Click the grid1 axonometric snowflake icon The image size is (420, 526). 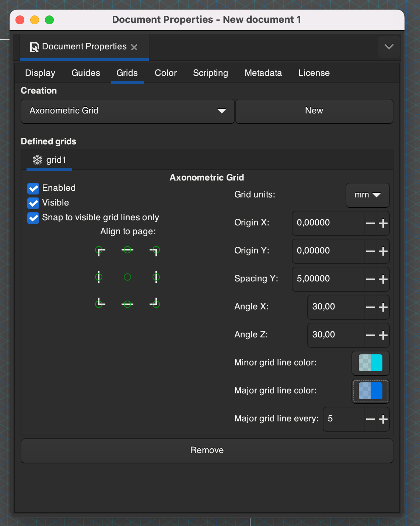pyautogui.click(x=38, y=160)
